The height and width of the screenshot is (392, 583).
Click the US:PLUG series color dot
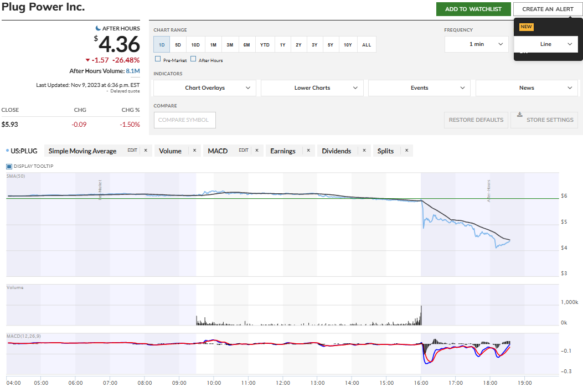click(7, 151)
